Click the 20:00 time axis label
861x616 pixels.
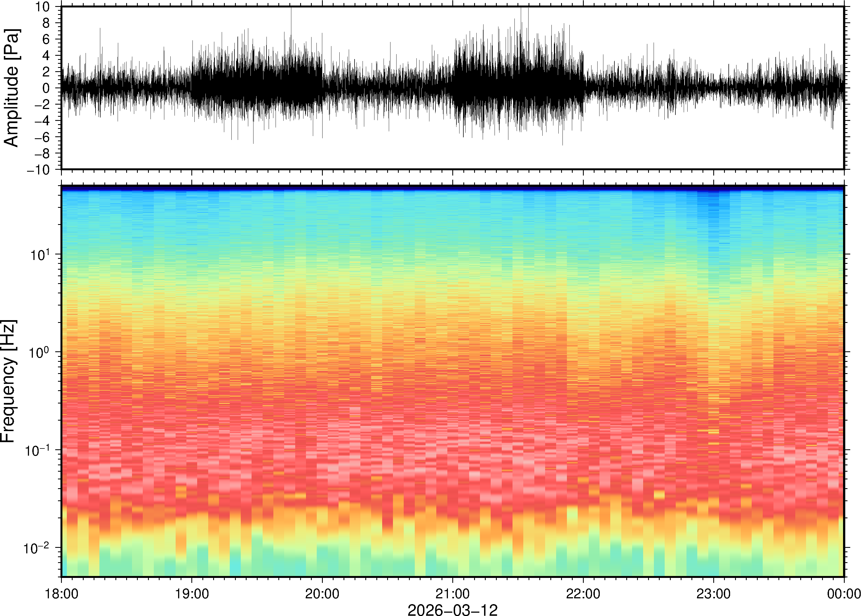(322, 594)
